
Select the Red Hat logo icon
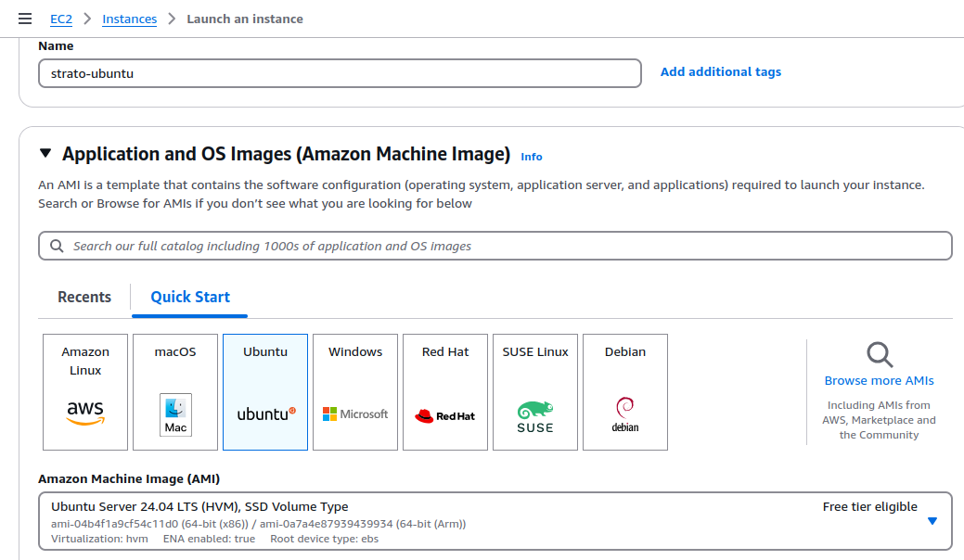point(444,413)
